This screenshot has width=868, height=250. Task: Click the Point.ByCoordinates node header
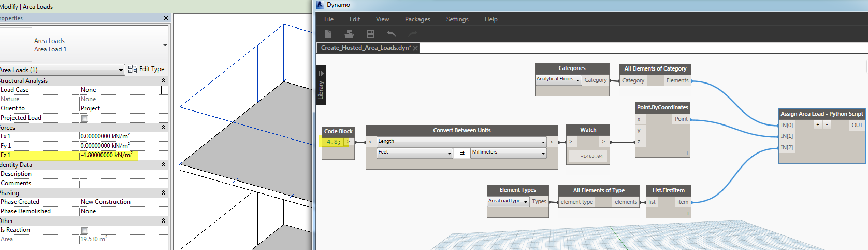(662, 107)
